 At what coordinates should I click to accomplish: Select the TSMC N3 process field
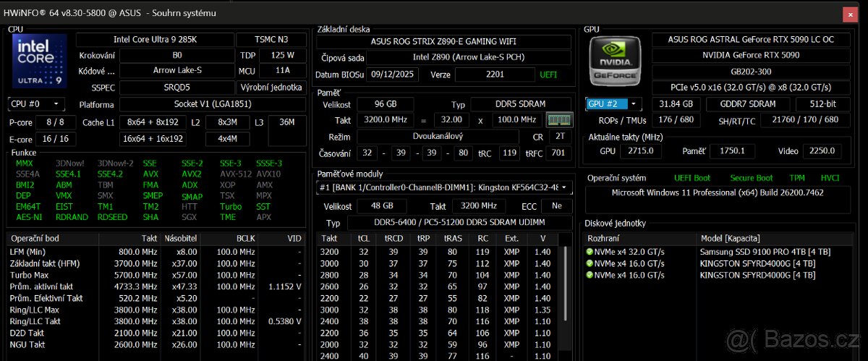[x=271, y=39]
